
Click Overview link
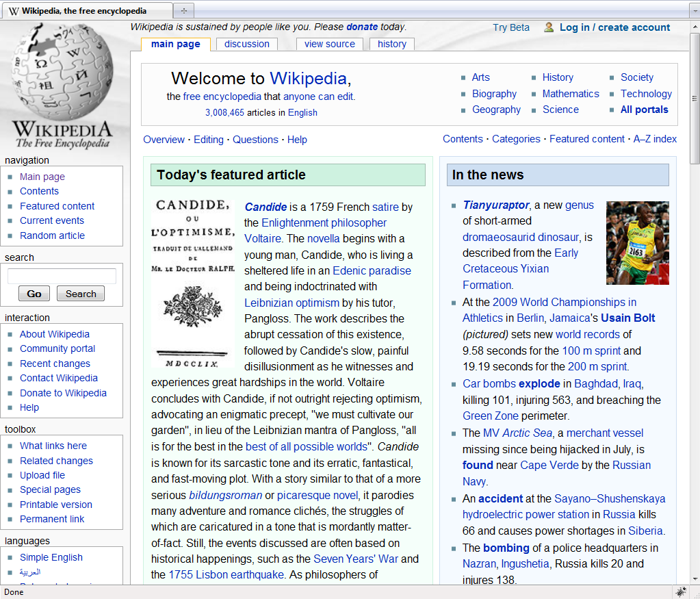click(164, 140)
